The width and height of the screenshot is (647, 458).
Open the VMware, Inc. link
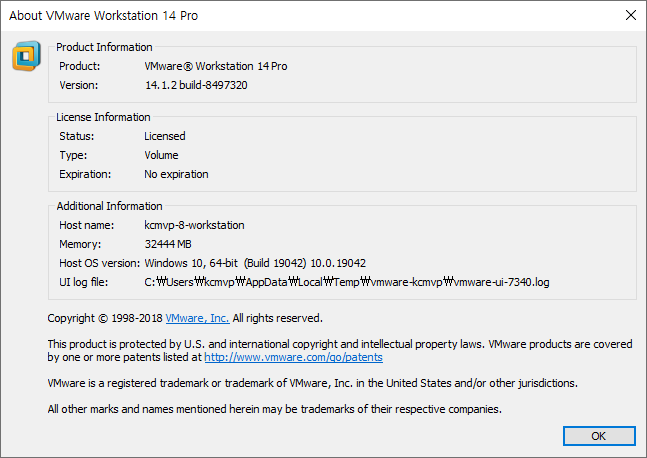197,318
